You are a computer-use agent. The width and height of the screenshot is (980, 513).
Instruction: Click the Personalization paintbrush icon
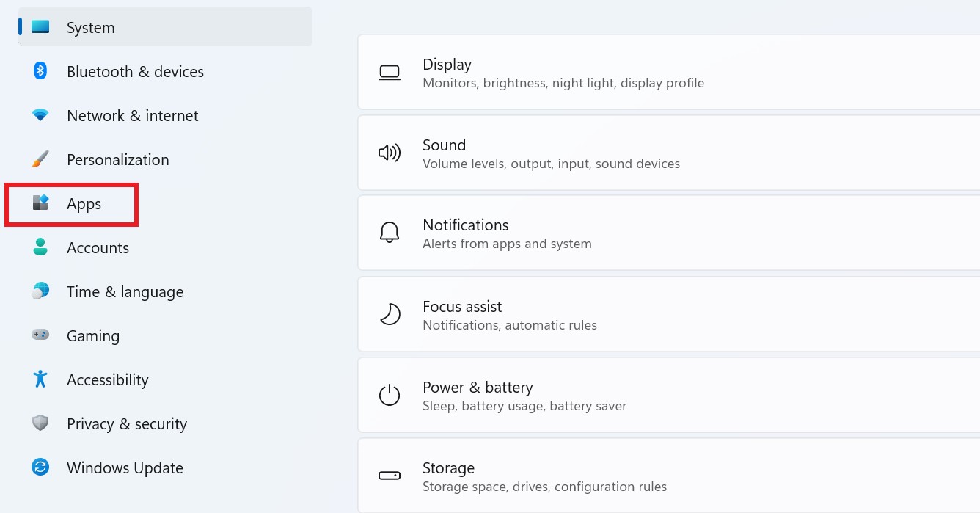40,159
